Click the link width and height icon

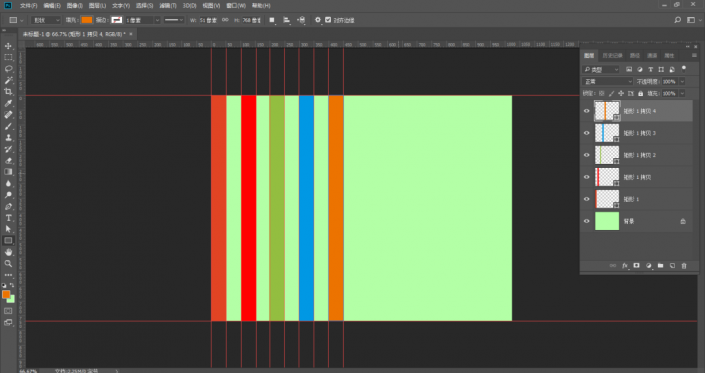click(x=225, y=20)
